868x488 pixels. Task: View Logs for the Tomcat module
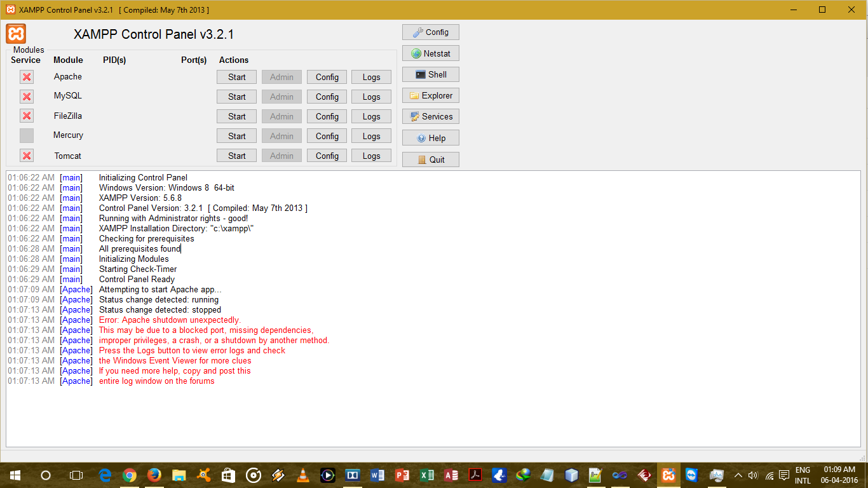click(x=372, y=156)
